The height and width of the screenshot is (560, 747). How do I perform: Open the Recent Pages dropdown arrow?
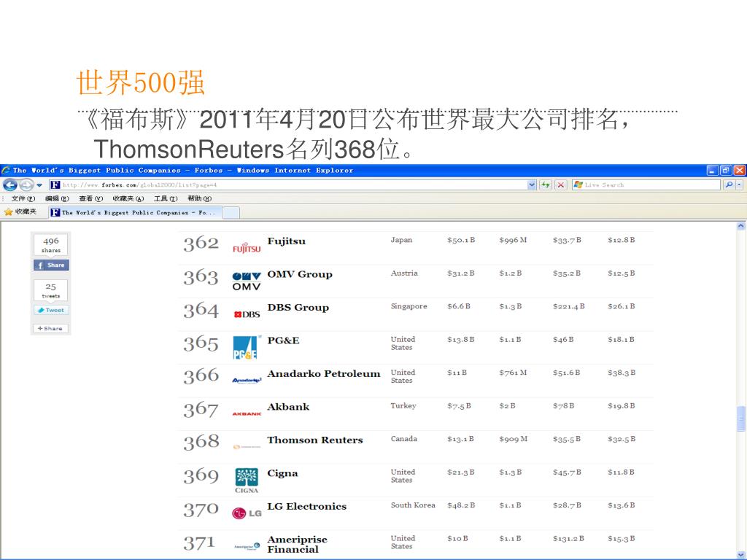pyautogui.click(x=39, y=184)
